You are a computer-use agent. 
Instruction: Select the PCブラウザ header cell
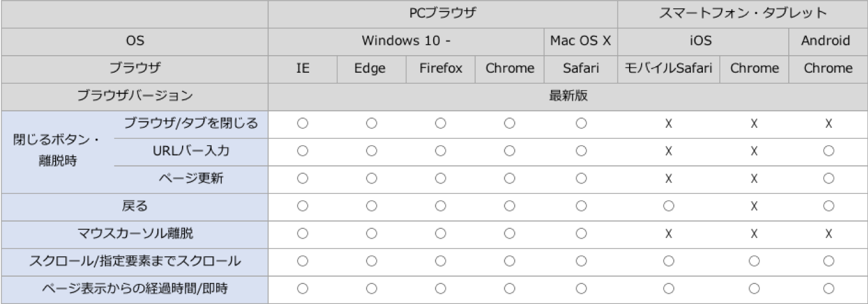pos(442,13)
